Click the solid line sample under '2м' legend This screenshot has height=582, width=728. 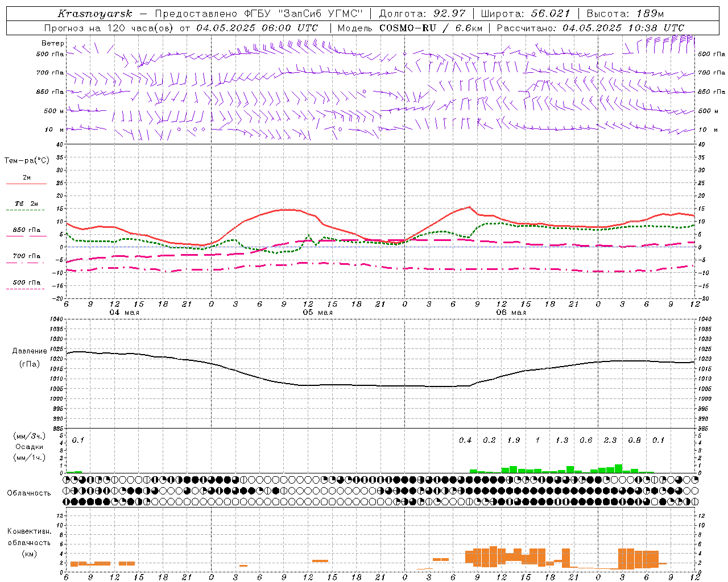click(x=26, y=184)
